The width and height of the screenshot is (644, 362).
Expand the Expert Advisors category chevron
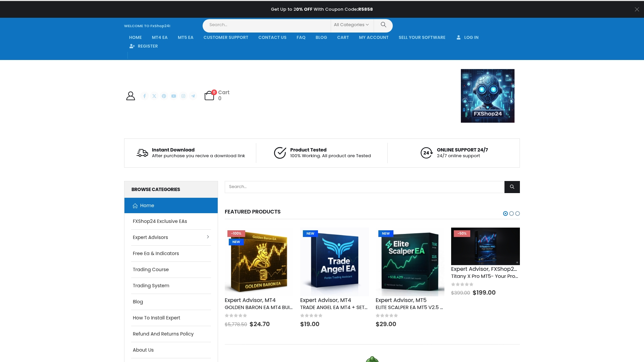pyautogui.click(x=208, y=237)
